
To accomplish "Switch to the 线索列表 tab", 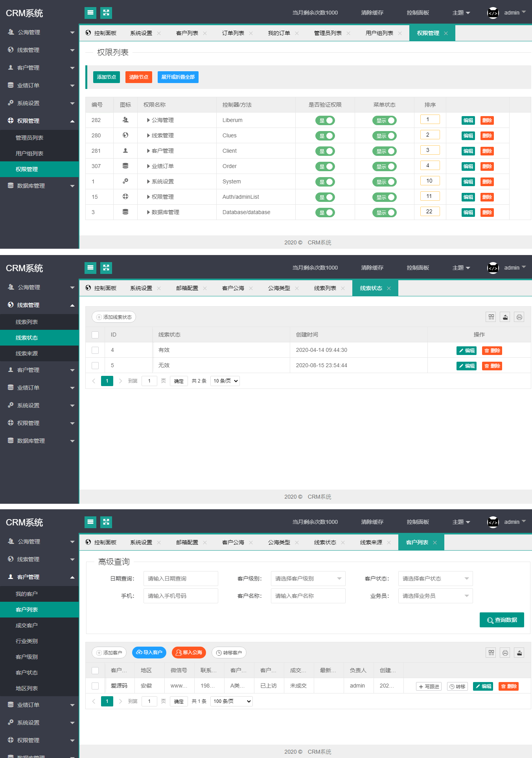I will tap(325, 288).
